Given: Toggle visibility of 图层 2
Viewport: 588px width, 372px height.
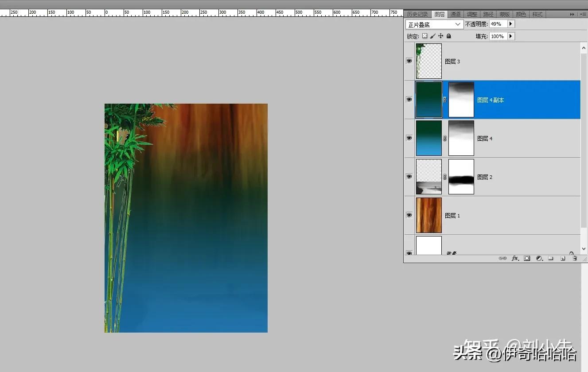Looking at the screenshot, I should (x=409, y=177).
